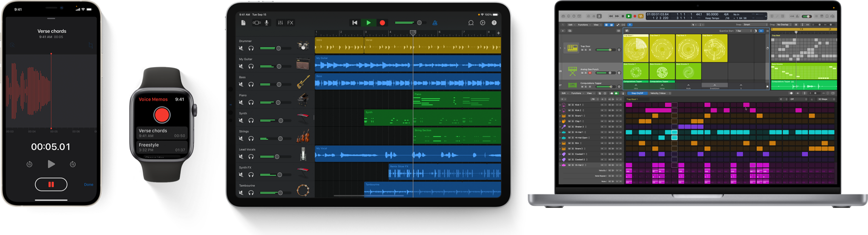Select the Bass guitar instrument icon
Screen dimensions: 868x235
tap(303, 82)
